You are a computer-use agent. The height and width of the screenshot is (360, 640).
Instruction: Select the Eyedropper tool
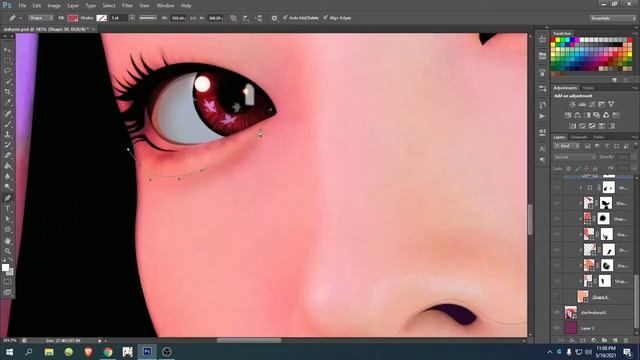pos(7,102)
